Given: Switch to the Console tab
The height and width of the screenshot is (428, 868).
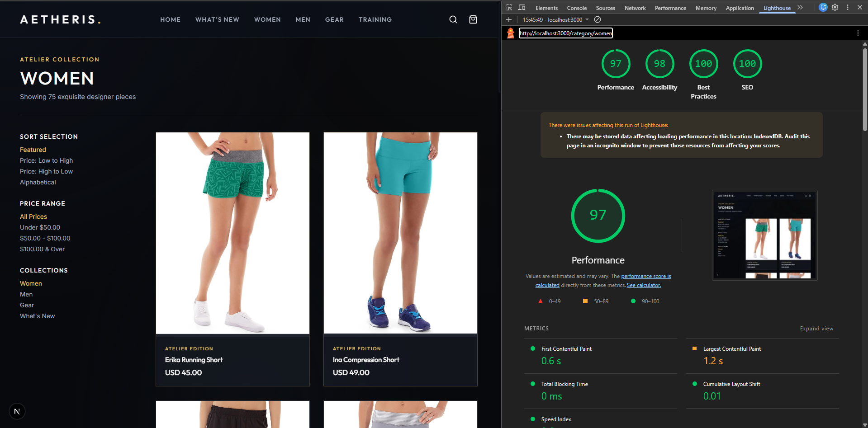Looking at the screenshot, I should click(577, 8).
